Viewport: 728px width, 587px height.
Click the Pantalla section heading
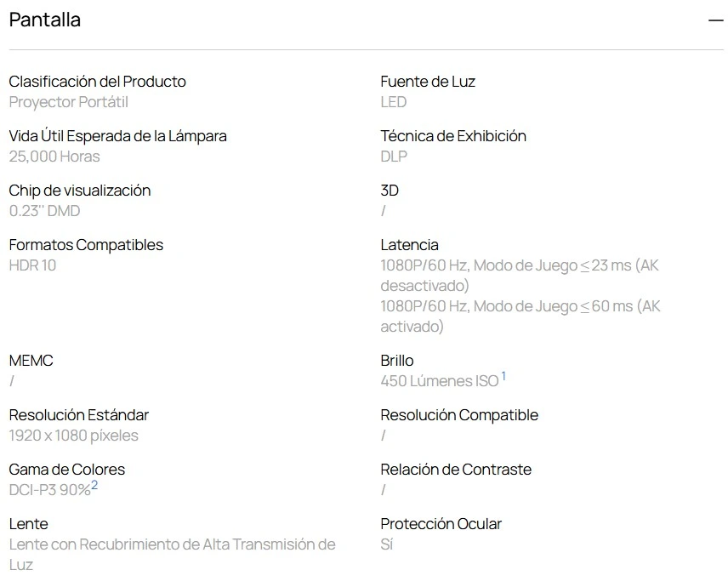tap(44, 20)
